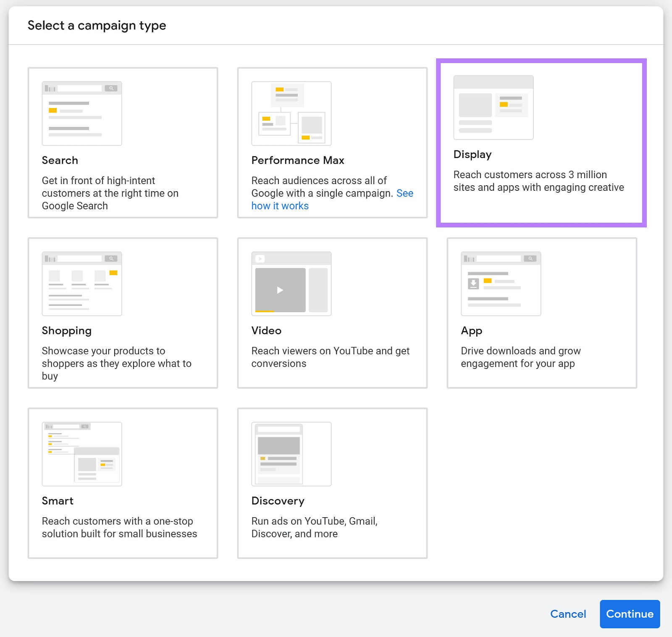Click the Performance Max campaign illustration
The image size is (672, 637).
click(291, 113)
